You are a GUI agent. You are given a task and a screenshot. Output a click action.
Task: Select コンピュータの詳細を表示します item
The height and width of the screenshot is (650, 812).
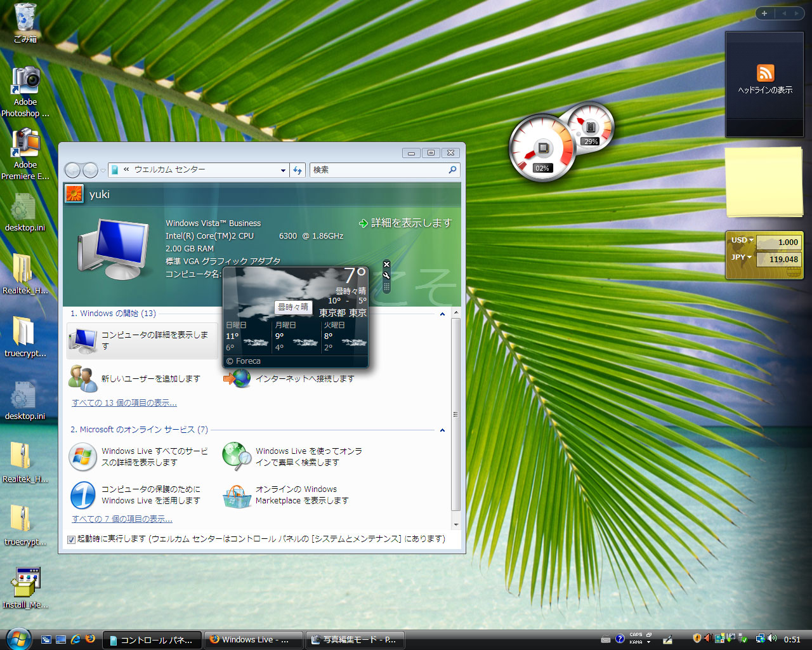tap(142, 341)
